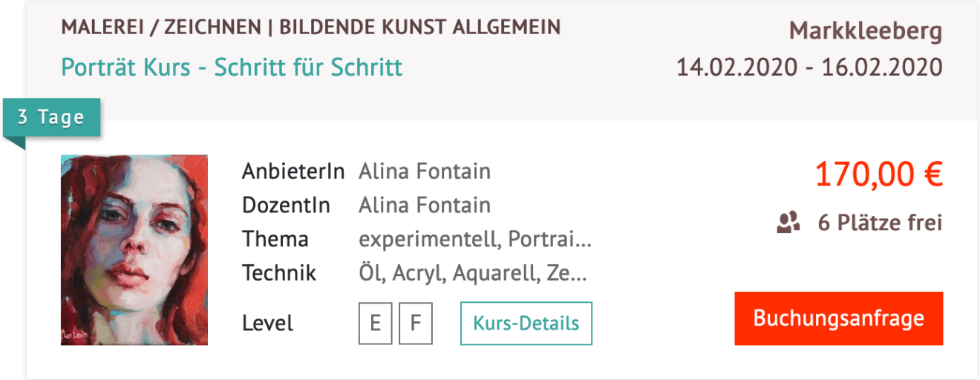Click the AnbieterIn name Alina Fontain
Screen dimensions: 980x380
[425, 171]
